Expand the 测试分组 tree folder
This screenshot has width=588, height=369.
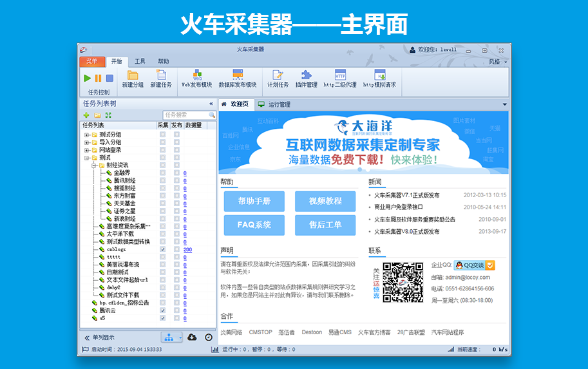click(87, 135)
